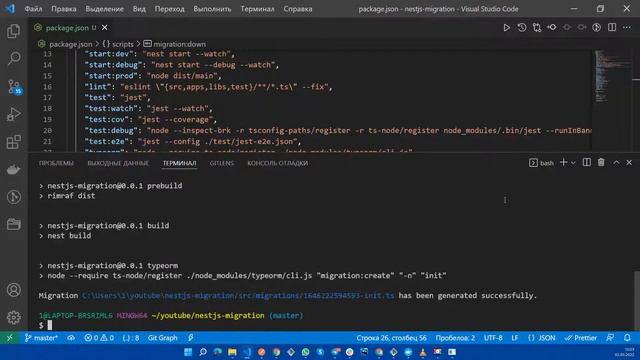Open notifications bell in status bar
The image size is (640, 360).
[x=627, y=338]
